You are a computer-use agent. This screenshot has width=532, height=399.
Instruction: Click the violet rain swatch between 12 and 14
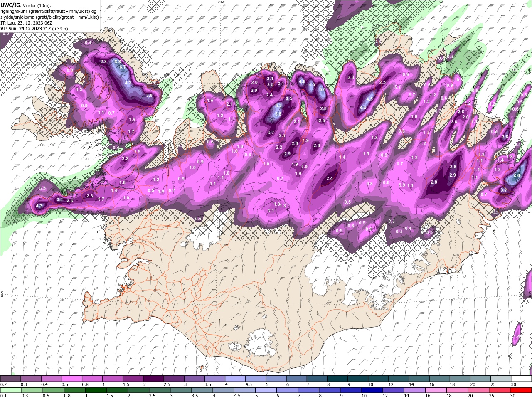[x=393, y=390]
